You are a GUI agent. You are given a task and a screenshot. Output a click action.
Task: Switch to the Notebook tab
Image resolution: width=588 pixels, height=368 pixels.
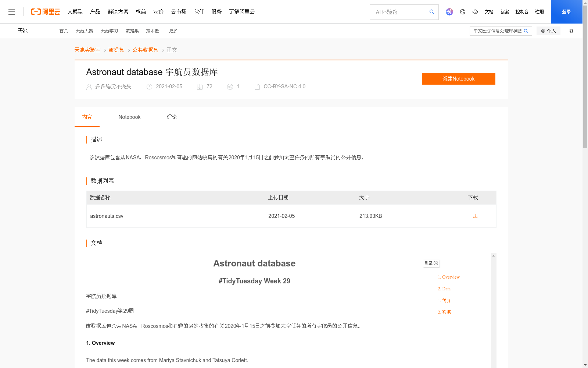[x=129, y=117]
